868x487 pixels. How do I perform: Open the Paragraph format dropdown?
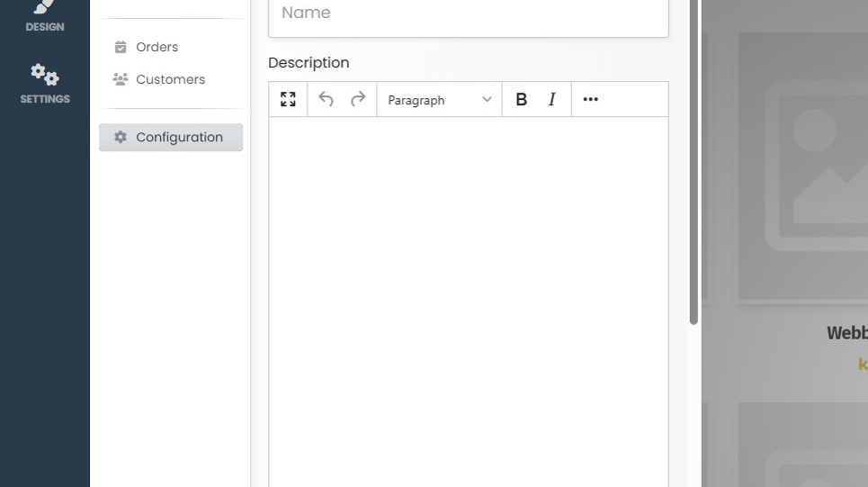(x=439, y=100)
